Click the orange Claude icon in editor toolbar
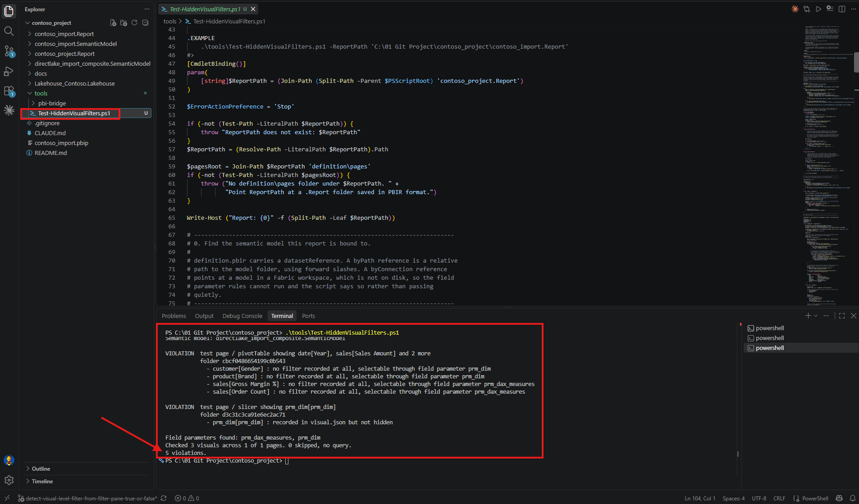Viewport: 859px width, 504px height. [795, 9]
